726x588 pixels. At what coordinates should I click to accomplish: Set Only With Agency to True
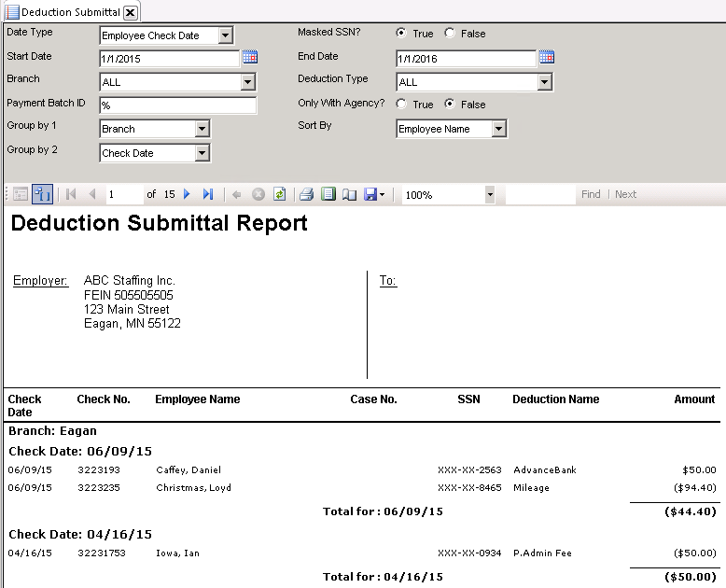point(401,105)
